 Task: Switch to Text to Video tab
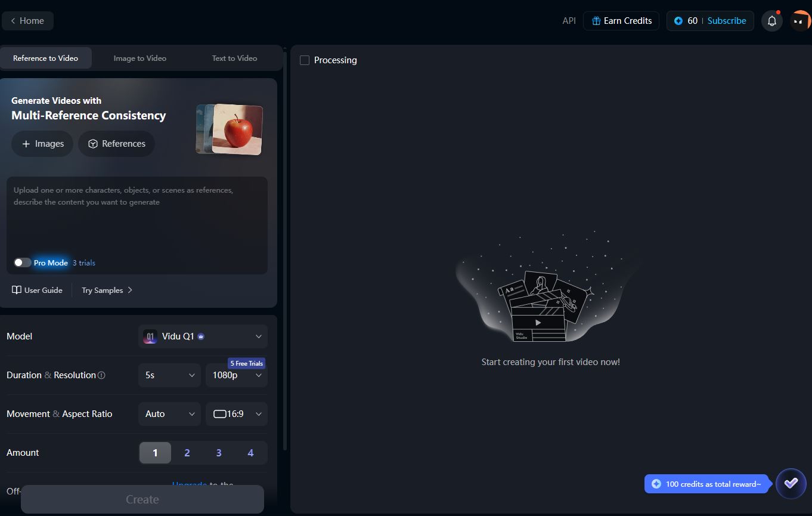click(x=234, y=58)
